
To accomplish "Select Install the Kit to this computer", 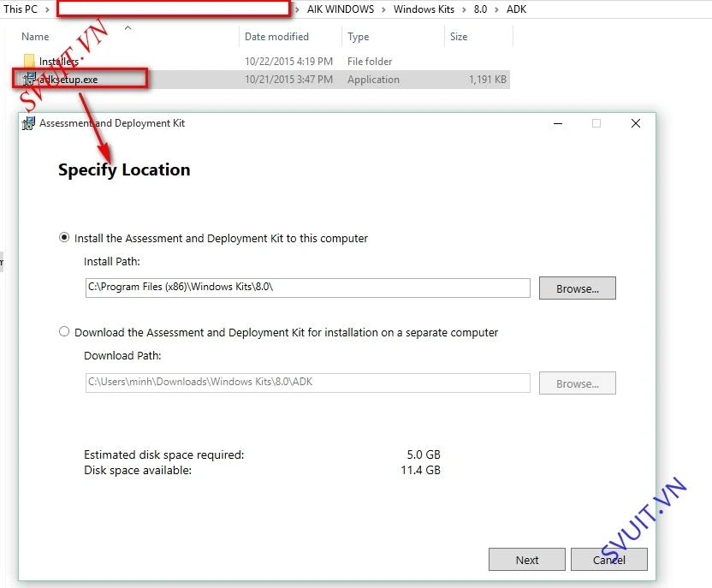I will tap(64, 237).
